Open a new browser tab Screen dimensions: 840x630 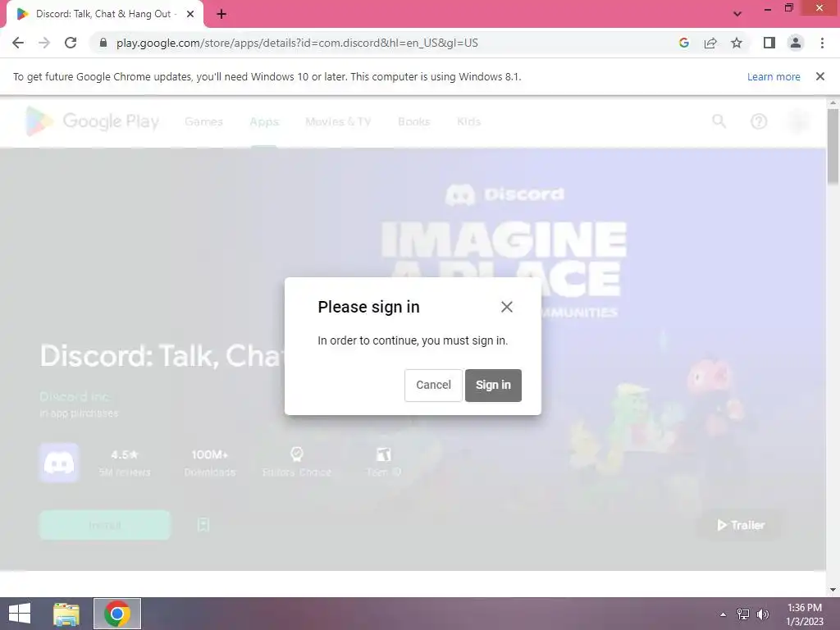pyautogui.click(x=221, y=14)
